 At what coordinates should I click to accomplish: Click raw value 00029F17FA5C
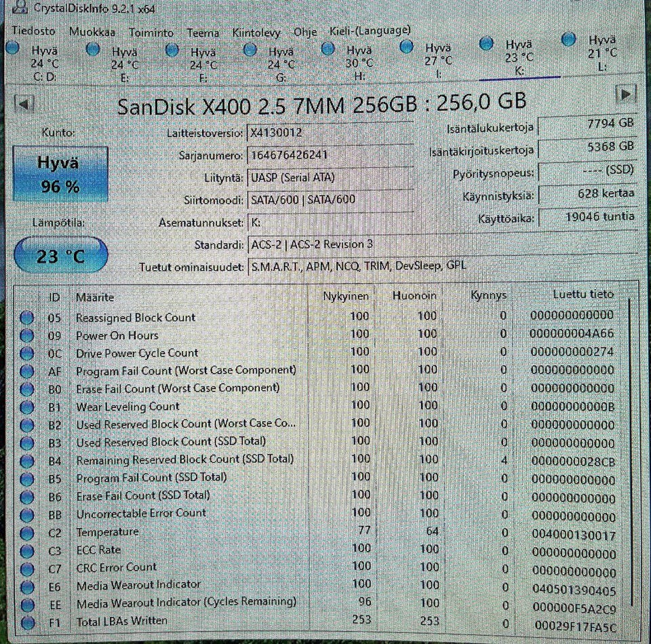pos(576,626)
